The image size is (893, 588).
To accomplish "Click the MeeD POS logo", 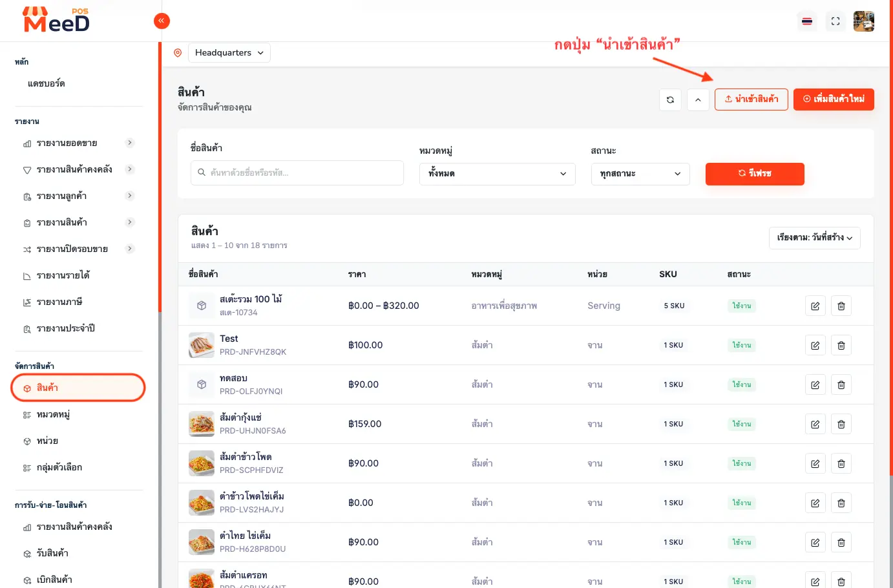I will pyautogui.click(x=56, y=20).
